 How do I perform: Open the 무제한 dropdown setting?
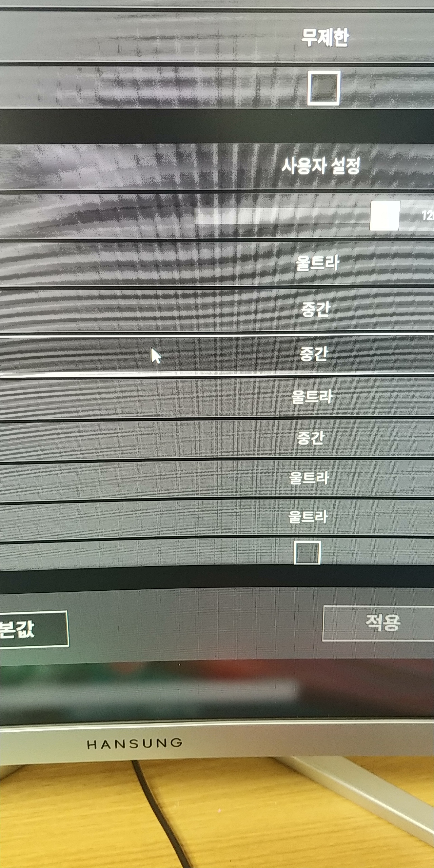(x=325, y=37)
